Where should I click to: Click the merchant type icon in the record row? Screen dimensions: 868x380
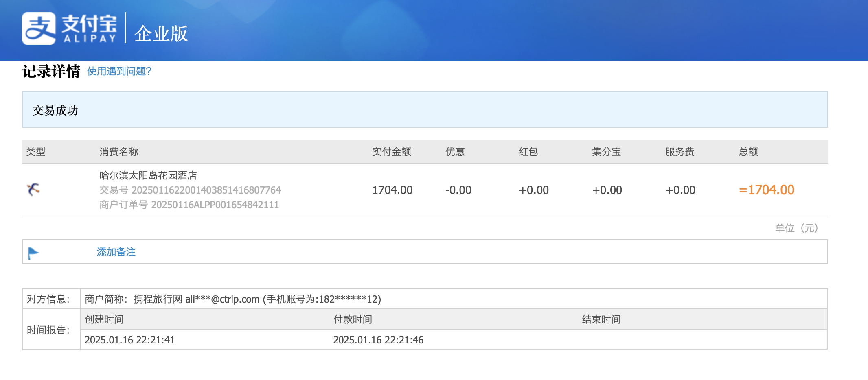click(33, 189)
